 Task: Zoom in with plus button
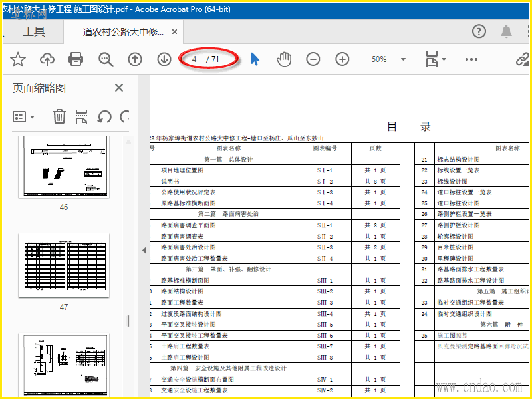[342, 59]
